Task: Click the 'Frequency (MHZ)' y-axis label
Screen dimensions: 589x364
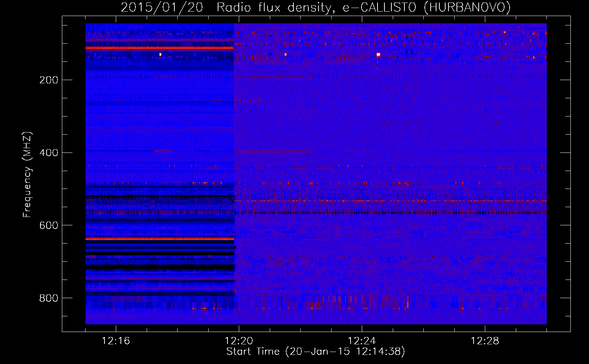Action: click(x=27, y=174)
